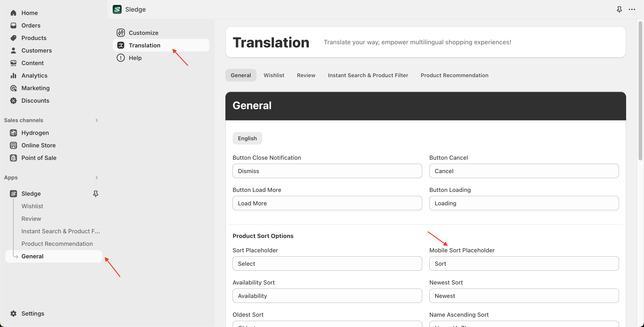Click the pin icon in top right header
This screenshot has width=644, height=327.
[619, 9]
